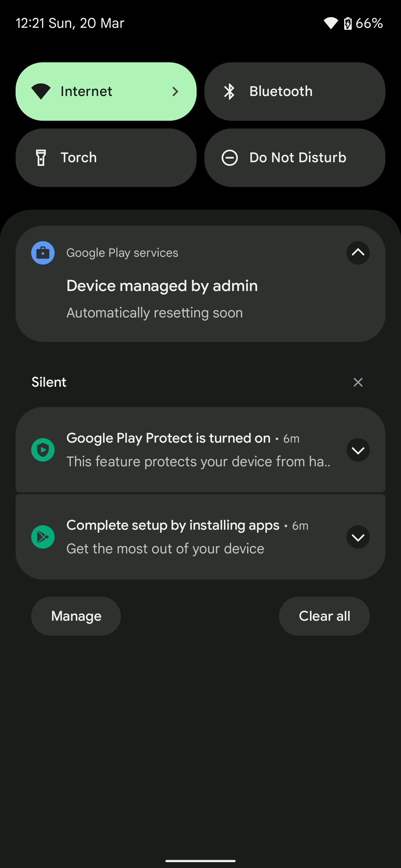Image resolution: width=401 pixels, height=868 pixels.
Task: Turn on the Torch tile
Action: 106,157
